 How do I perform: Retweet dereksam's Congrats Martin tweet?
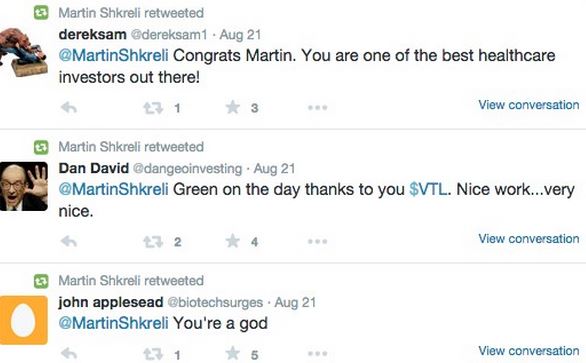coord(153,108)
